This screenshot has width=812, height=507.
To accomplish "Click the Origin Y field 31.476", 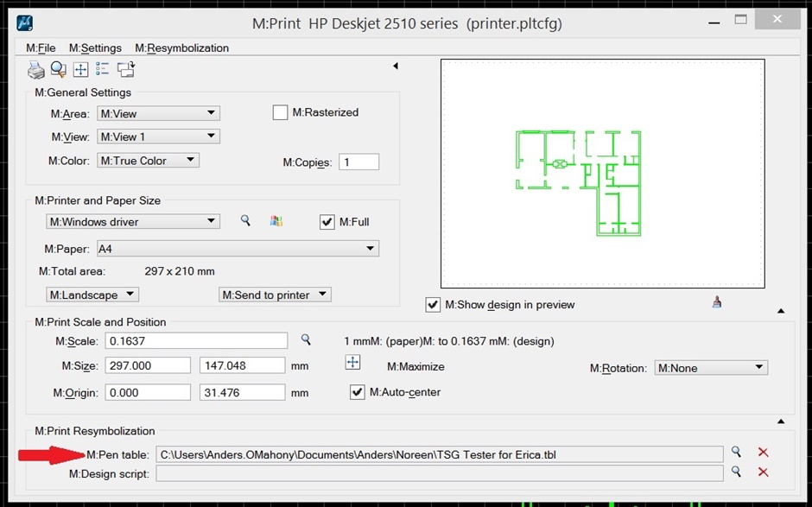I will [243, 392].
